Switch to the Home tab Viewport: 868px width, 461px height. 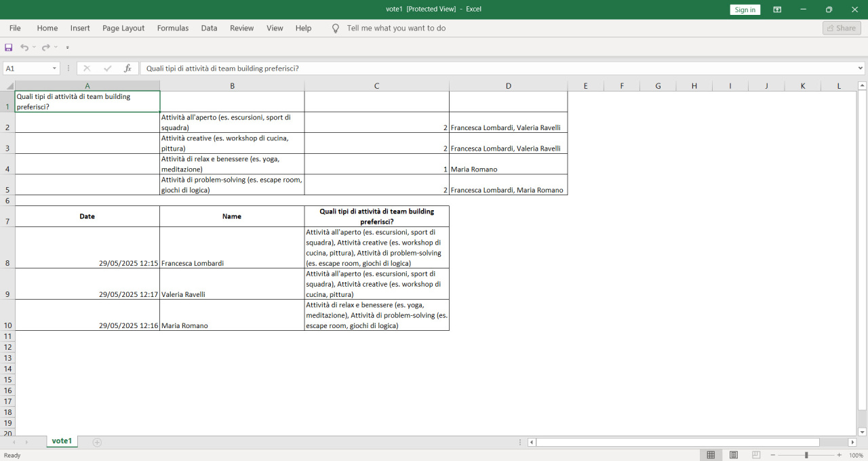pos(47,28)
